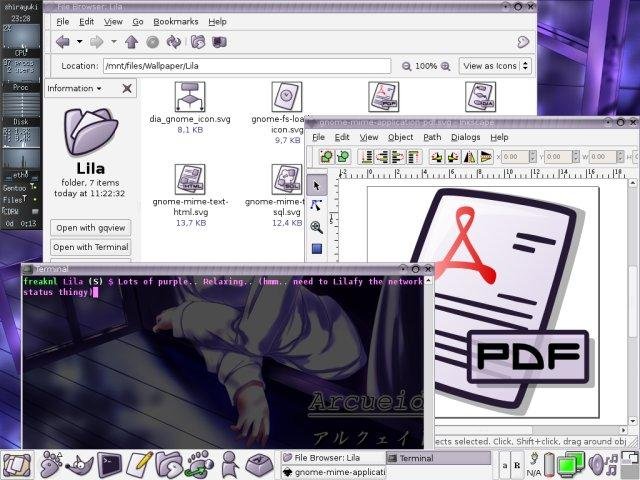Click the network monitor icon in the tray
The height and width of the screenshot is (480, 640).
571,465
